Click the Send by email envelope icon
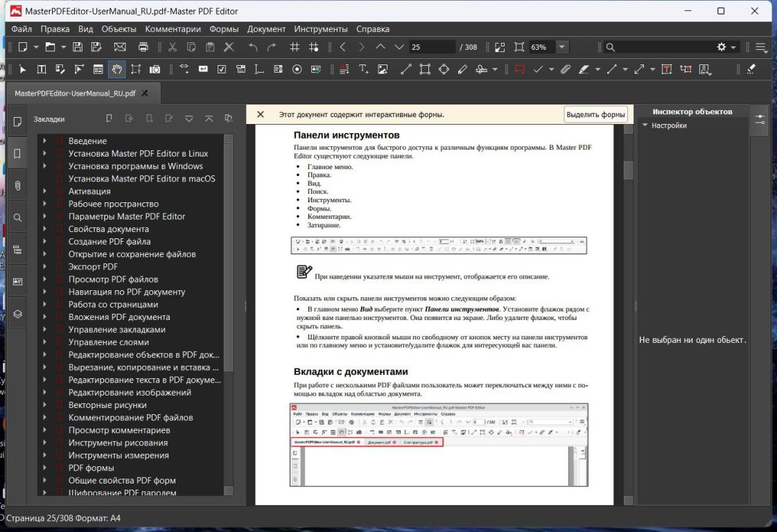This screenshot has height=532, width=777. 119,47
